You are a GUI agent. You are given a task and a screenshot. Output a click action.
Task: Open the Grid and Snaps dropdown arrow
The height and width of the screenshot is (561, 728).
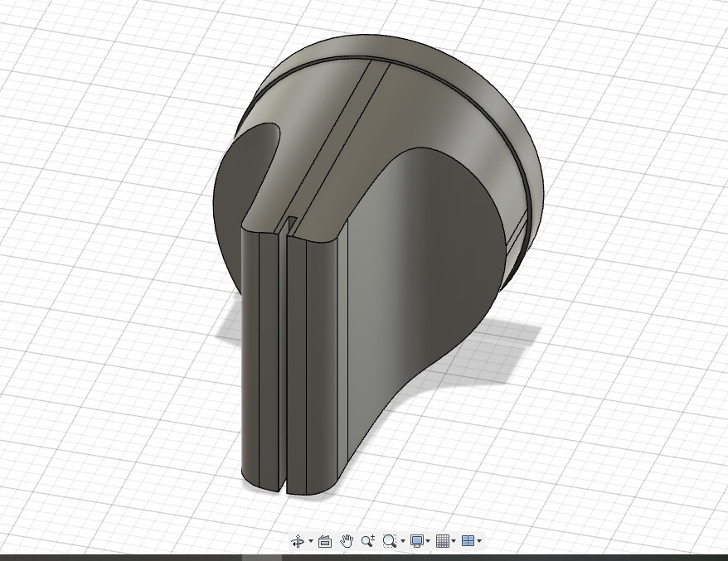454,542
